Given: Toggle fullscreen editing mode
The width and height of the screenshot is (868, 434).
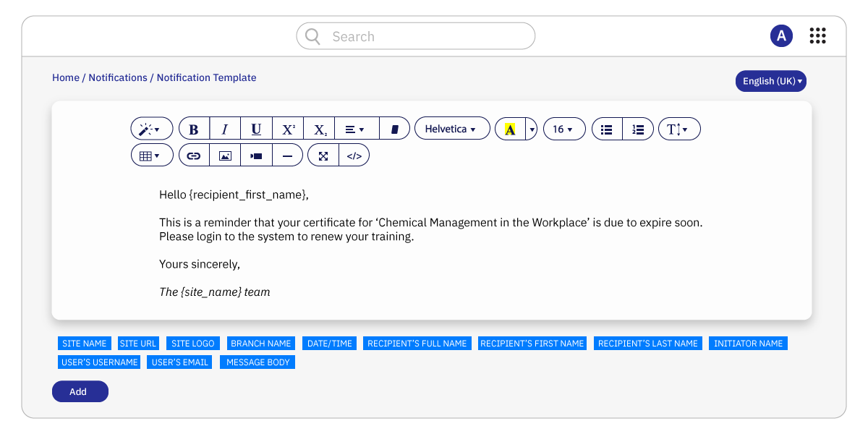Looking at the screenshot, I should [323, 154].
